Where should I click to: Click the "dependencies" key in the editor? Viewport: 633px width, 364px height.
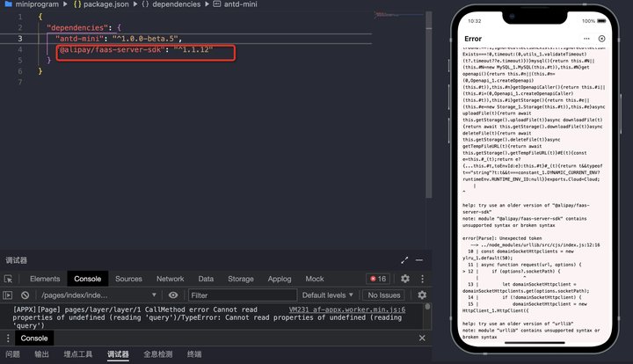coord(76,27)
